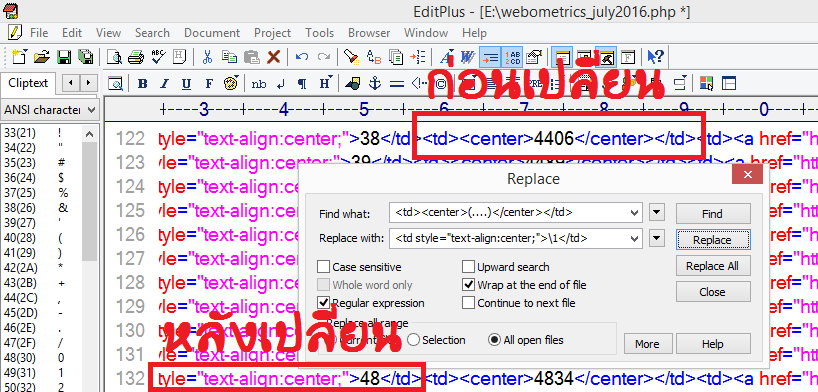
Task: Open a file with the folder icon
Action: (42, 57)
